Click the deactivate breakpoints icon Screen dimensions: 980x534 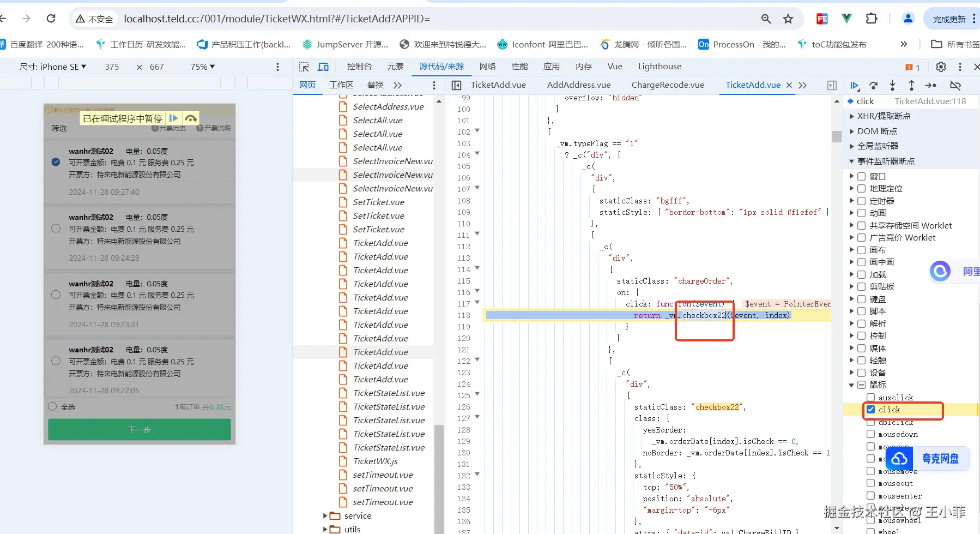click(955, 86)
